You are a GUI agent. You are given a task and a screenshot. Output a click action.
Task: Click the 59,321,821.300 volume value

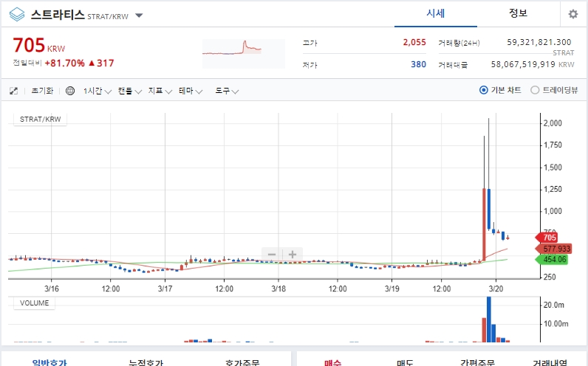[x=539, y=42]
